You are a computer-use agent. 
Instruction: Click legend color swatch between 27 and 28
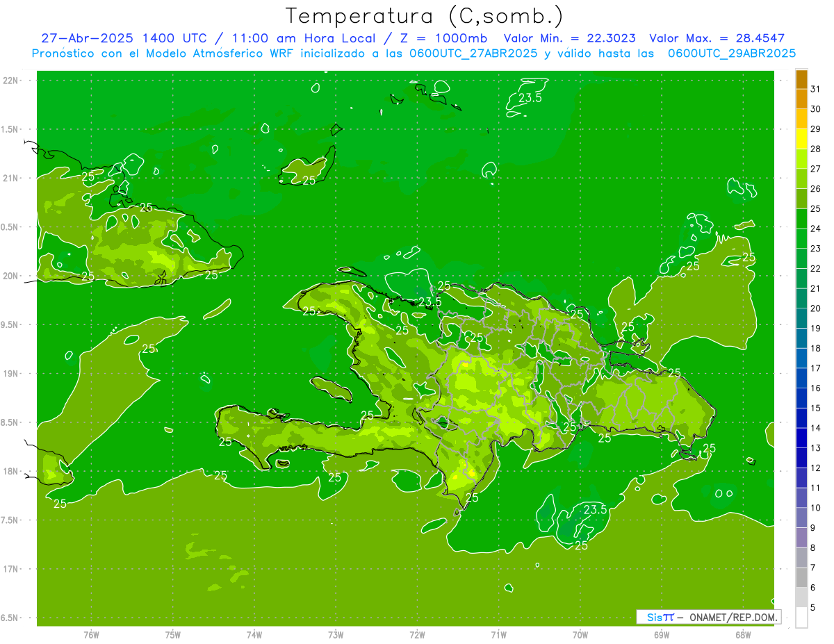[801, 159]
